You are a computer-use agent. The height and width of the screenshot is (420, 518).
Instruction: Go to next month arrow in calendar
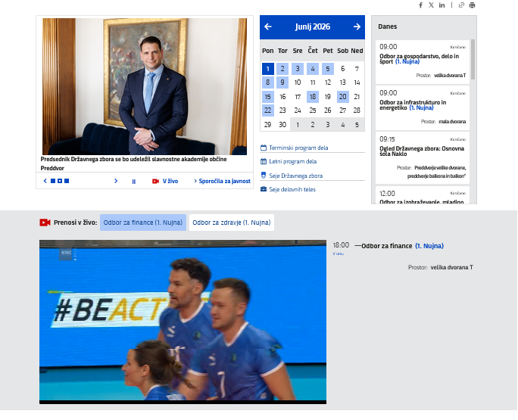[x=357, y=26]
